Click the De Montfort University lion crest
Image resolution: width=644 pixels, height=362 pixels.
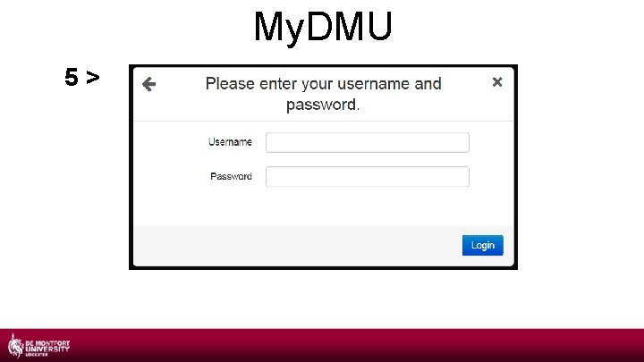[x=15, y=346]
